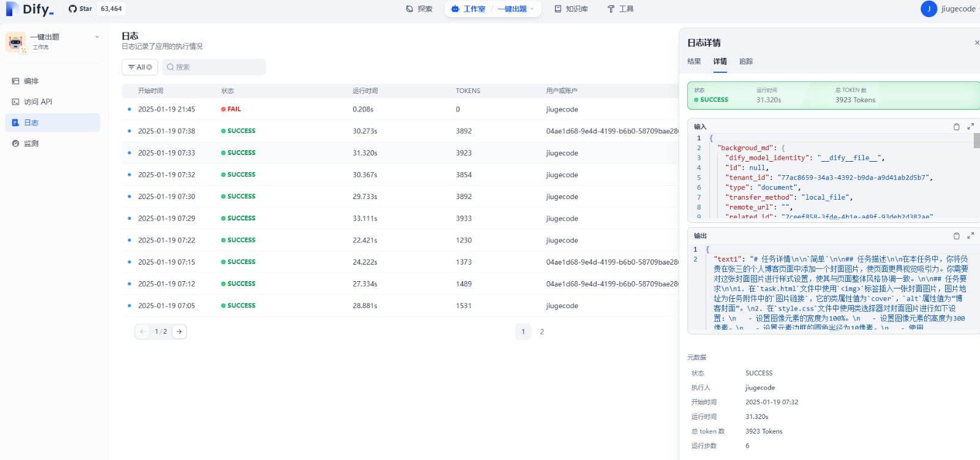Screen dimensions: 980x460
Task: Open the 知识库 section in top navigation
Action: click(571, 9)
